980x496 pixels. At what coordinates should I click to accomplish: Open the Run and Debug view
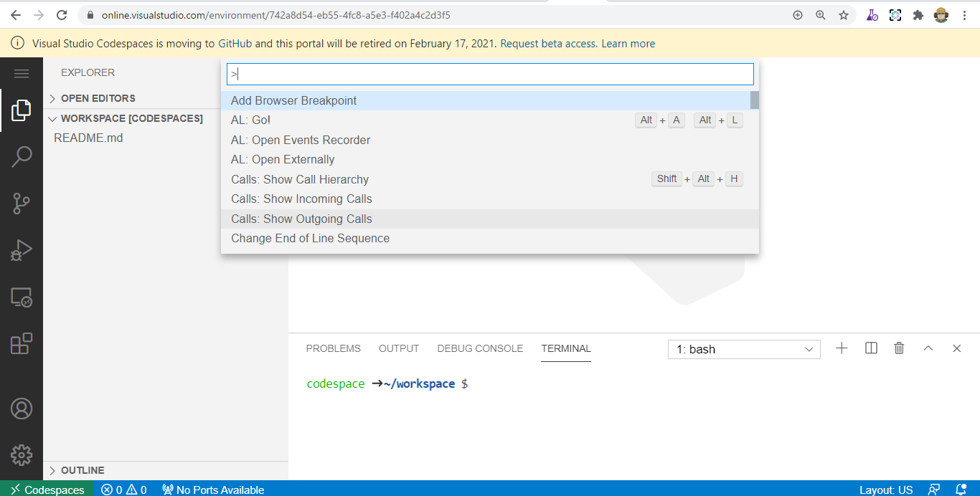pos(22,250)
